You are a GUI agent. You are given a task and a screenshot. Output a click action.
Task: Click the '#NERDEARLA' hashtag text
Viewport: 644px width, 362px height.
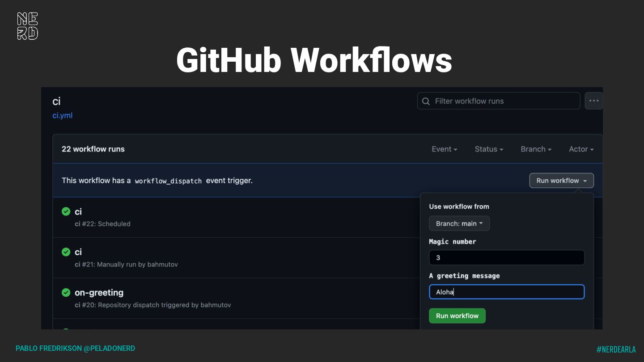pos(616,349)
